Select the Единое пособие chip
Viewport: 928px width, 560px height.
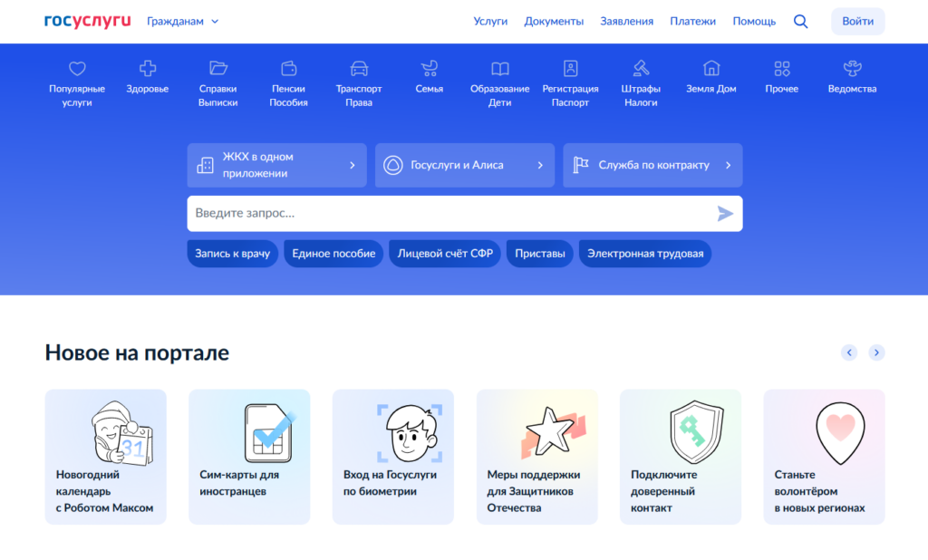(333, 254)
